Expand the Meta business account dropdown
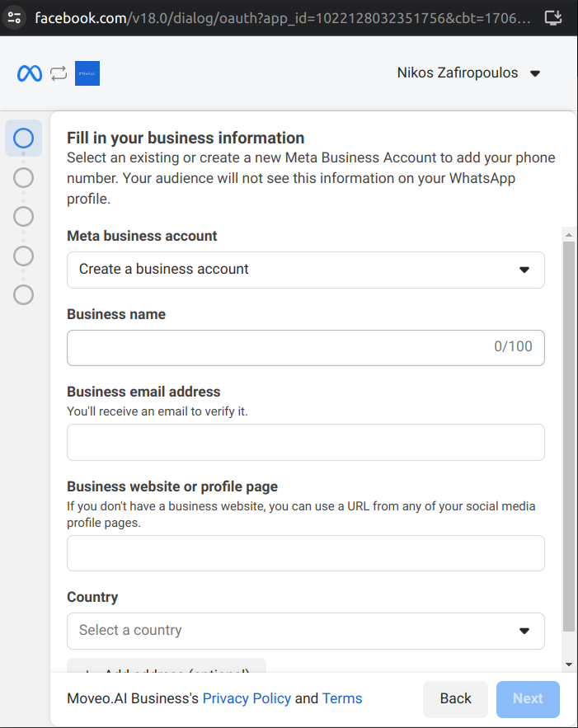Viewport: 578px width, 728px height. click(305, 270)
